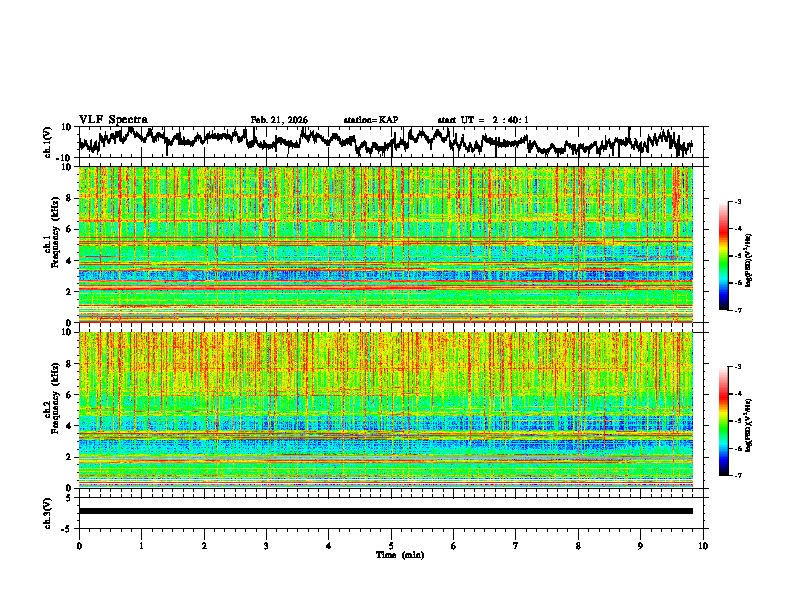792x612 pixels.
Task: Click inside the ch.2 spectrogram panel
Action: [386, 410]
